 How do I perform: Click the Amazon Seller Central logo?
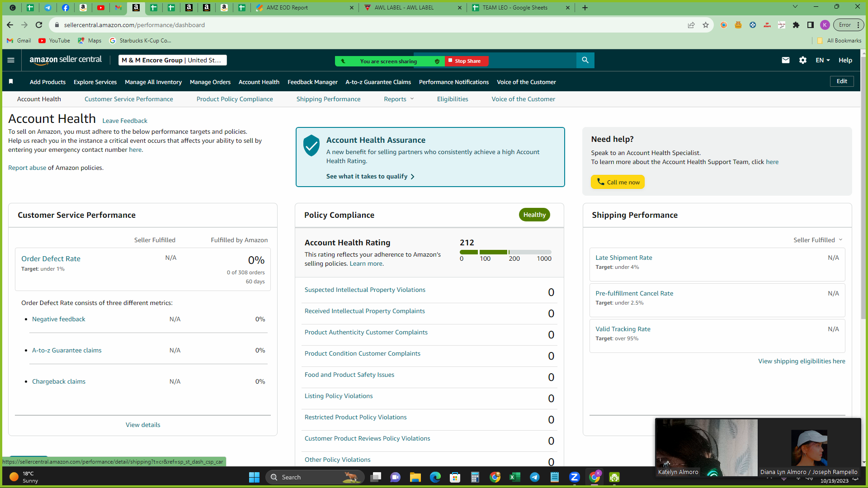click(x=66, y=60)
